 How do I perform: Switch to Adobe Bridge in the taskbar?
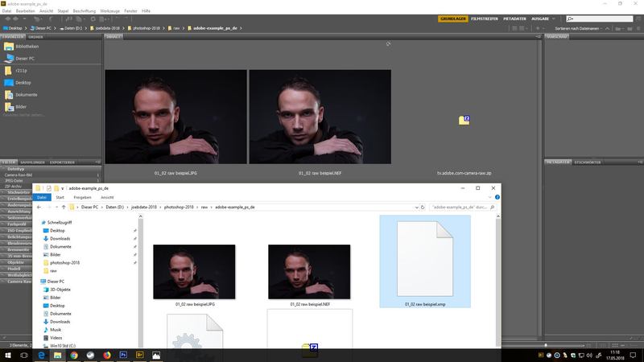140,354
